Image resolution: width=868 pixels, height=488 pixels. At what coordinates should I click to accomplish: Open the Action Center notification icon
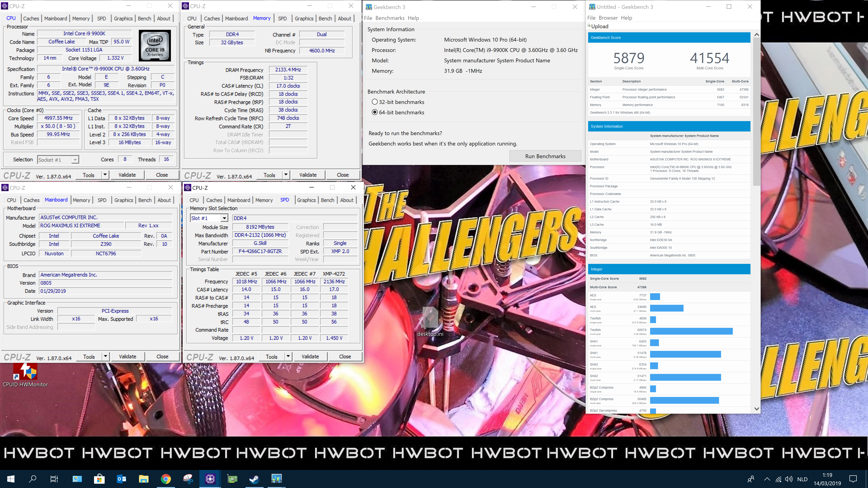pos(853,479)
